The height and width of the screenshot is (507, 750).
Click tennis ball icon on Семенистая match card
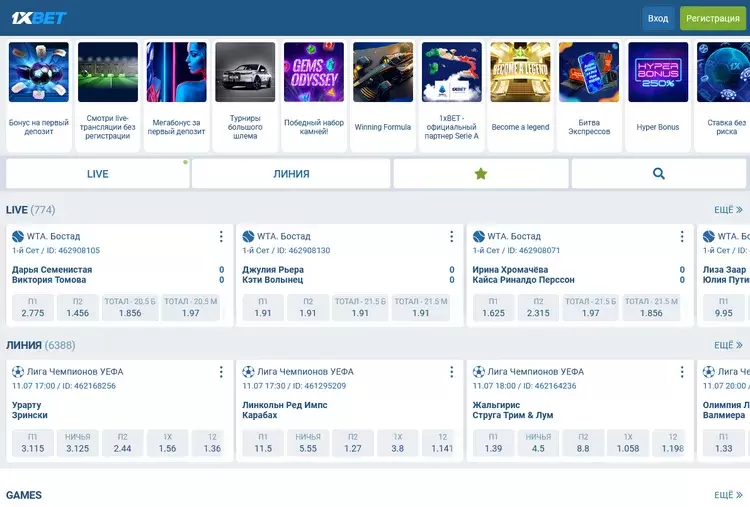pos(18,236)
